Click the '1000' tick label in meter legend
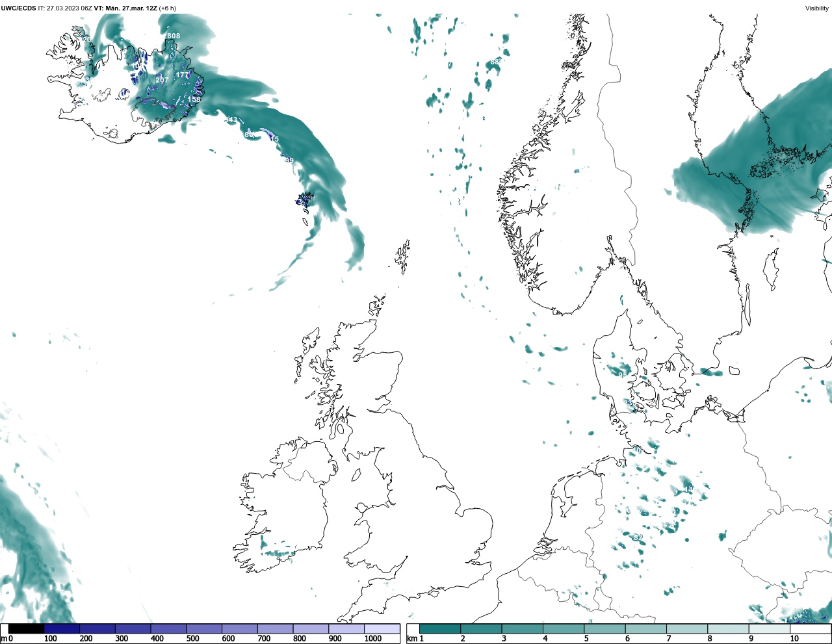Viewport: 832px width, 644px height. coord(373,639)
